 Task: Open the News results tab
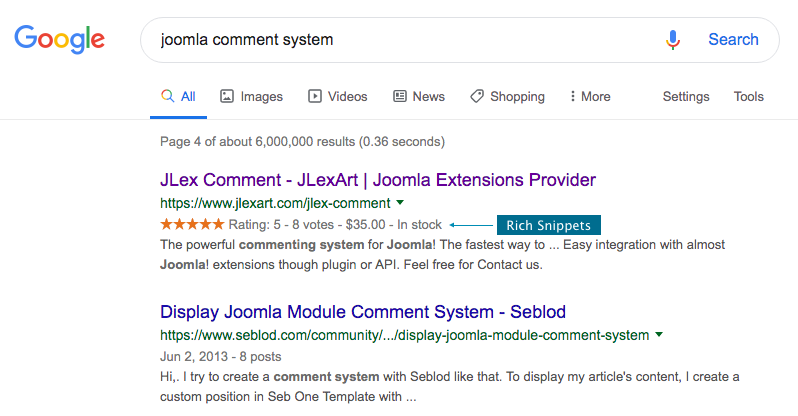(x=419, y=97)
